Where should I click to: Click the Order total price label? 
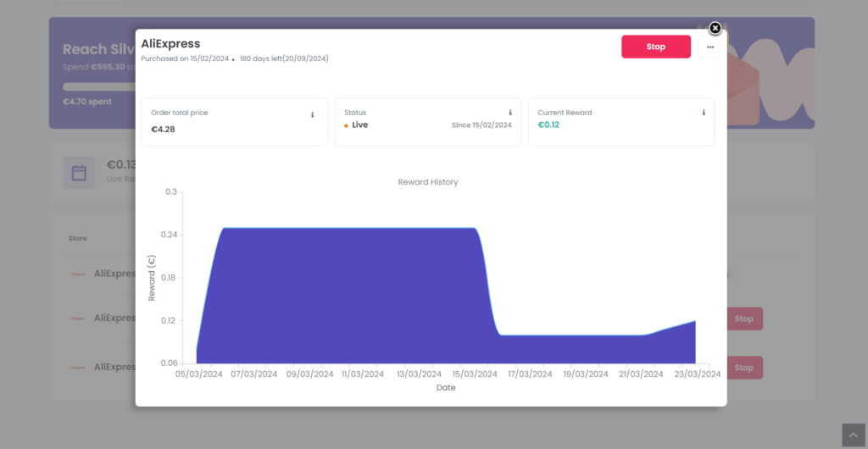[180, 113]
